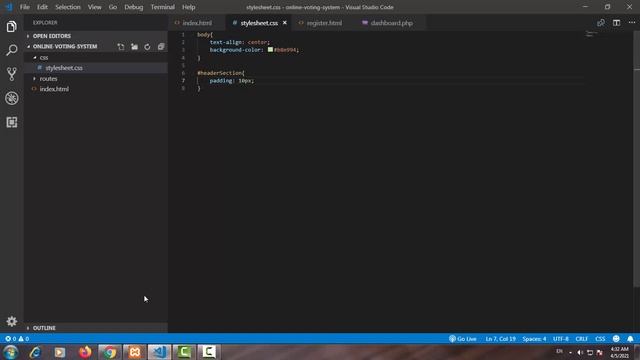Image resolution: width=640 pixels, height=360 pixels.
Task: Create a new folder in explorer
Action: click(134, 47)
